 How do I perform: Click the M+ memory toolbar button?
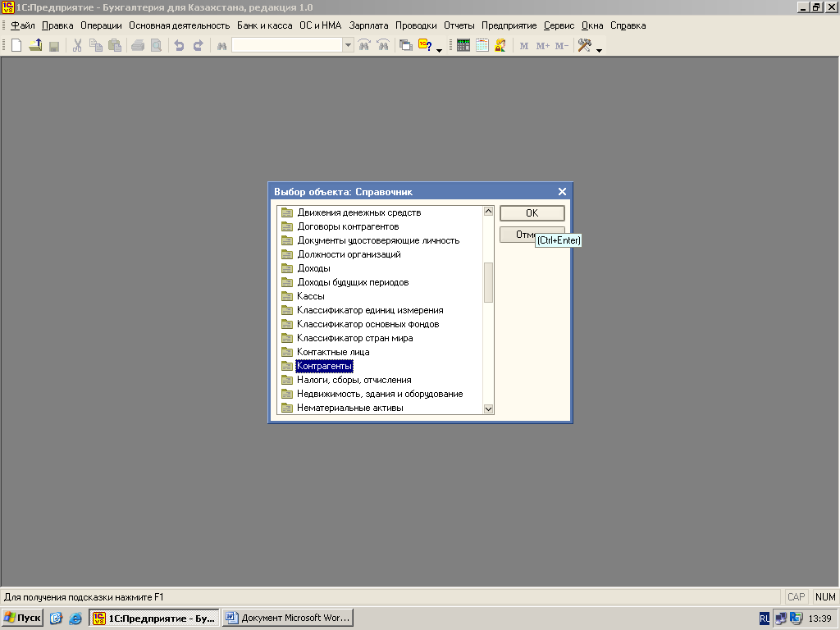click(x=543, y=46)
